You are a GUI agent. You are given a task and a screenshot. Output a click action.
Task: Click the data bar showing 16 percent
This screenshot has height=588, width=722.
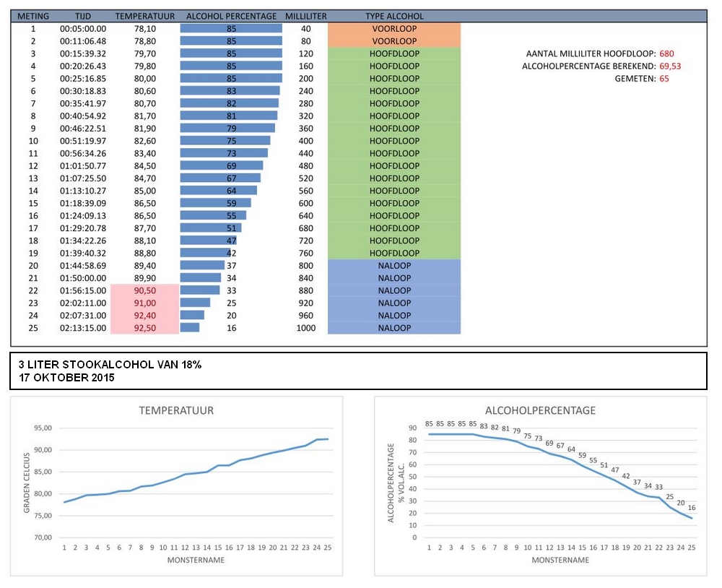tap(190, 328)
